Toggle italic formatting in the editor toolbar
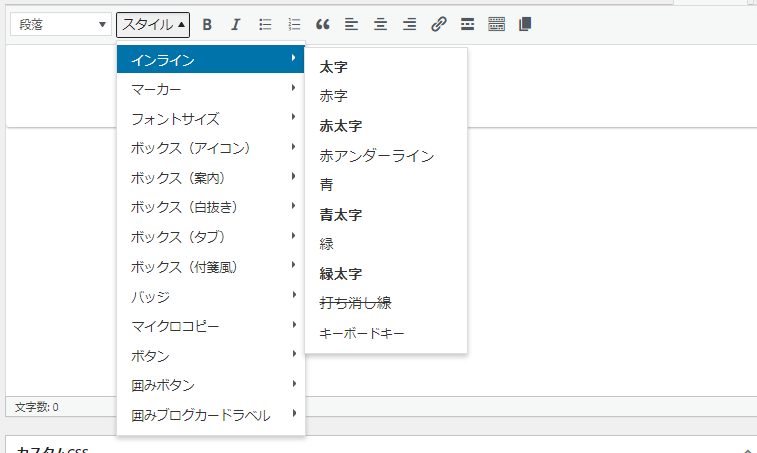757x453 pixels. click(236, 24)
